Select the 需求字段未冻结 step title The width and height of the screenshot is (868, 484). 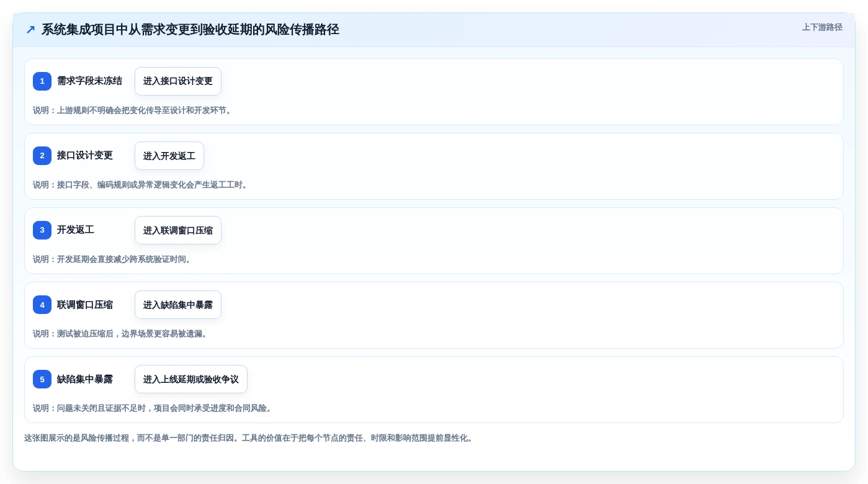[x=89, y=81]
